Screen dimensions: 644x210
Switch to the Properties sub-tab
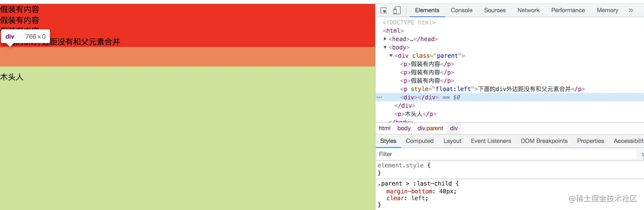pyautogui.click(x=590, y=141)
